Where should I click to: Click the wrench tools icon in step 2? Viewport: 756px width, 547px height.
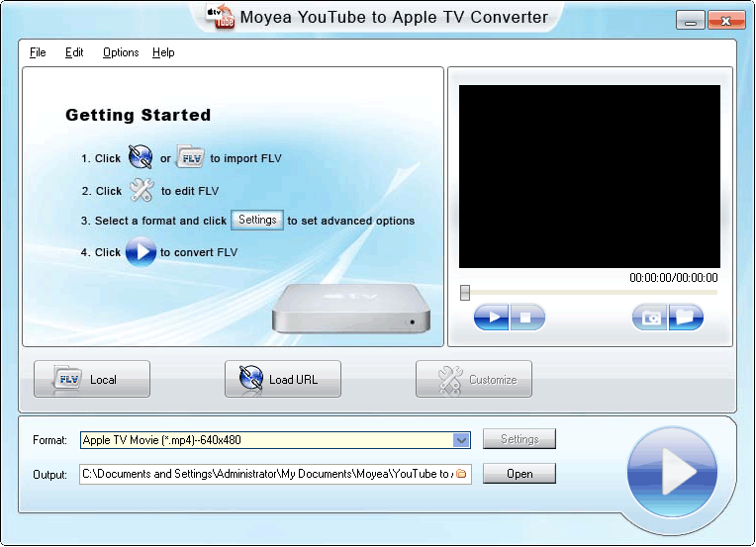(x=142, y=190)
